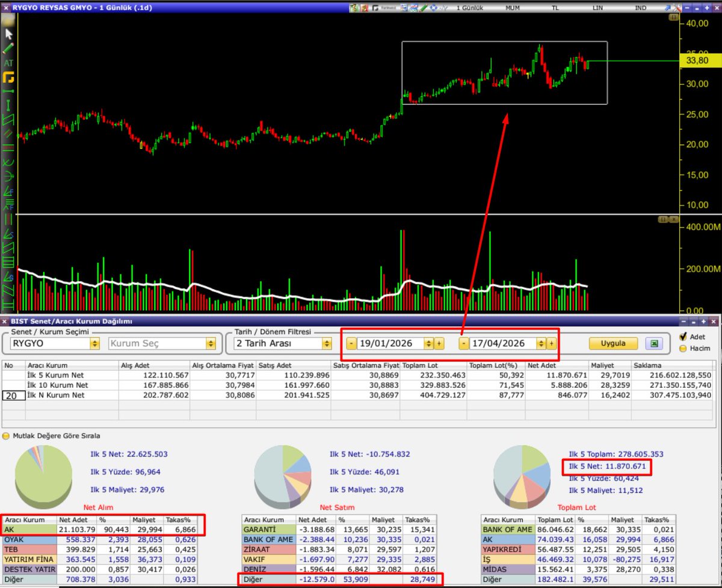The height and width of the screenshot is (588, 722).
Task: Enable the Adet checkbox option
Action: click(x=682, y=337)
